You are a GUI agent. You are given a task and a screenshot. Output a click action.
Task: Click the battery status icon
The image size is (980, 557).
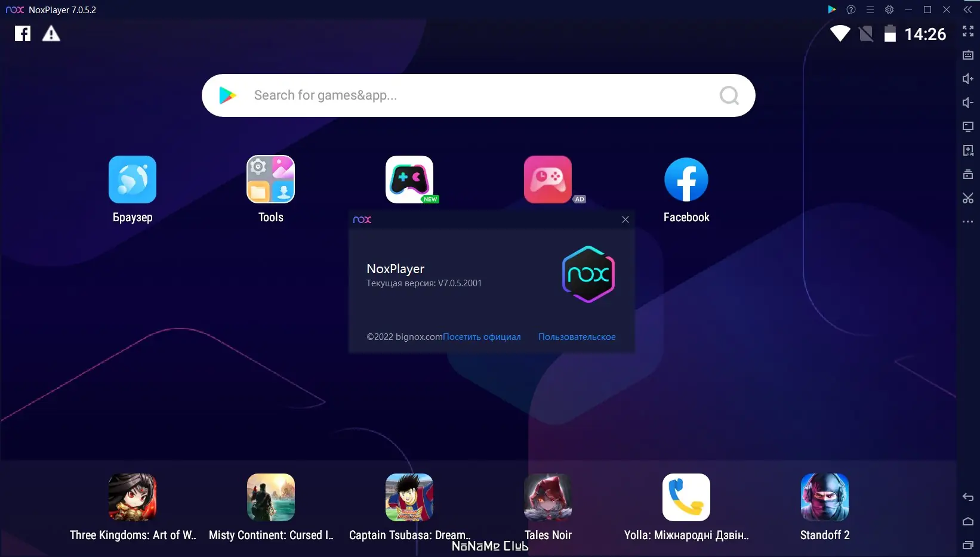(x=890, y=33)
